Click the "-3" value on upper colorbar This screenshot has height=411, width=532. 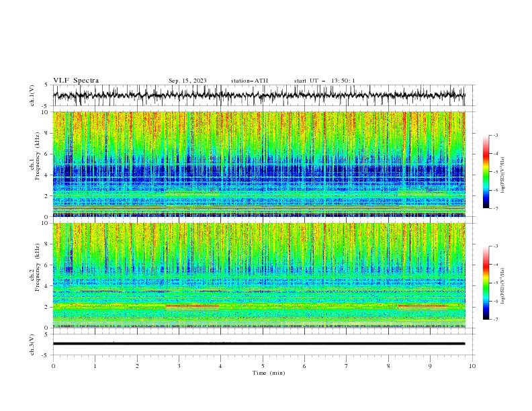tap(495, 135)
